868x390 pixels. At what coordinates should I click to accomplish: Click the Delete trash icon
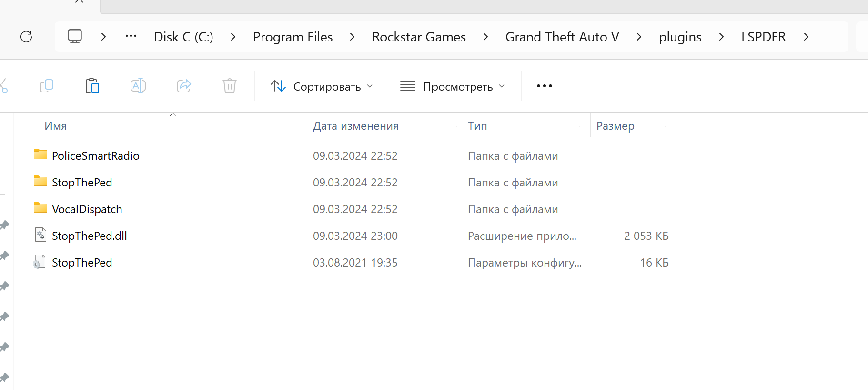coord(230,86)
